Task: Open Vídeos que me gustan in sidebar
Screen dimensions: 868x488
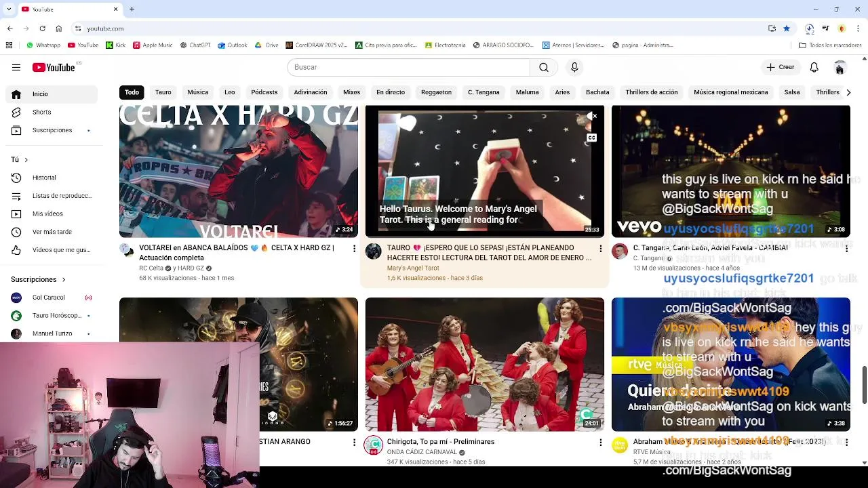Action: click(x=51, y=250)
